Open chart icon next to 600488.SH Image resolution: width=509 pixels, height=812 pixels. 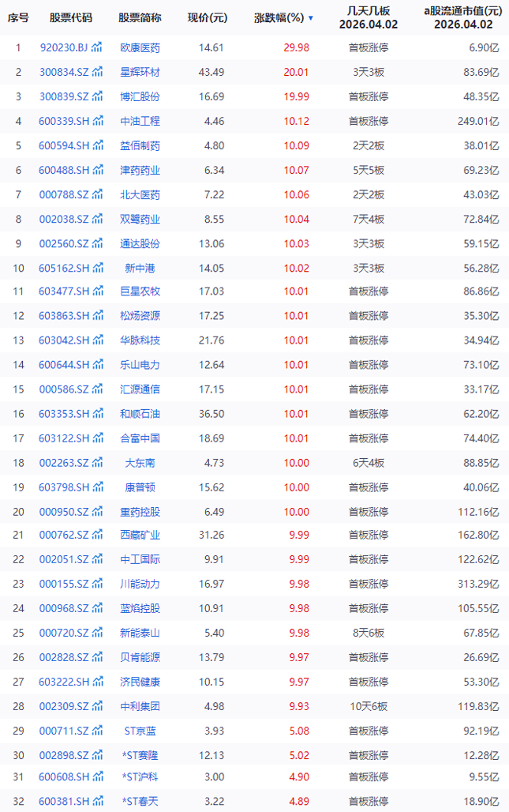(98, 170)
